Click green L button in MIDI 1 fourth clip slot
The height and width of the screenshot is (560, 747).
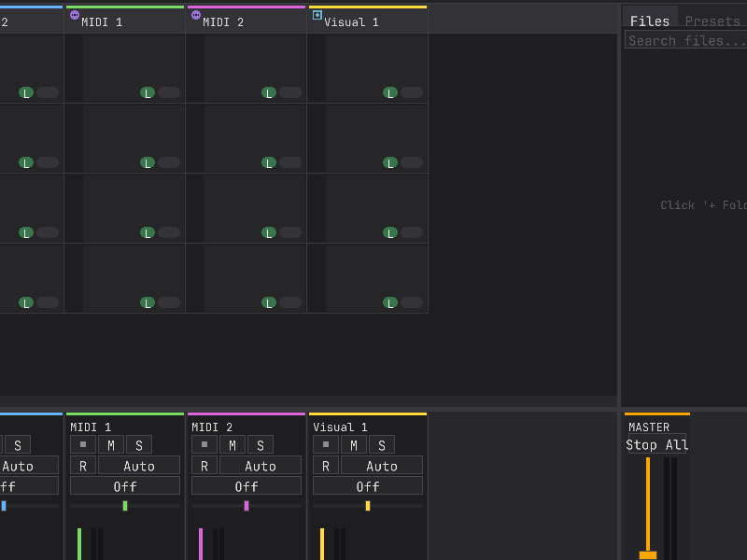tap(148, 302)
